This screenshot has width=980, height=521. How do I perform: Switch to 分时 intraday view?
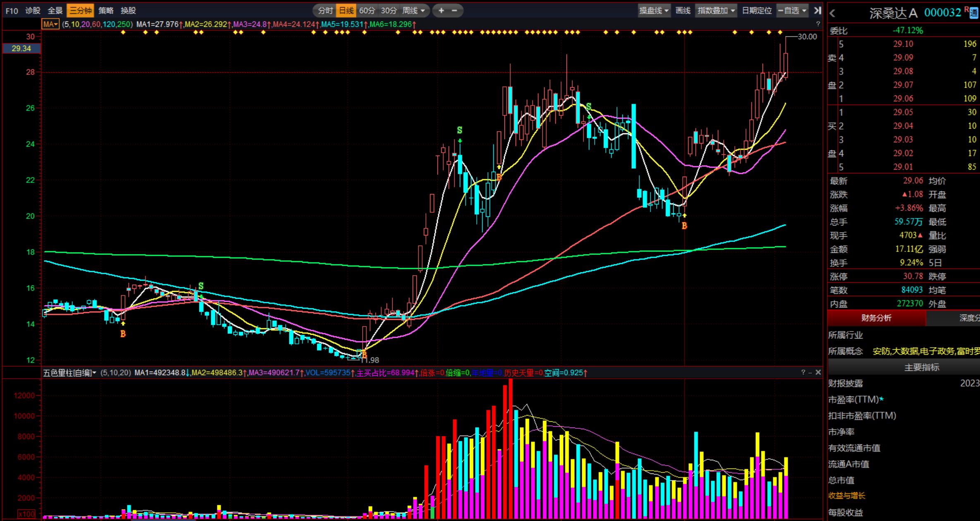pyautogui.click(x=325, y=11)
